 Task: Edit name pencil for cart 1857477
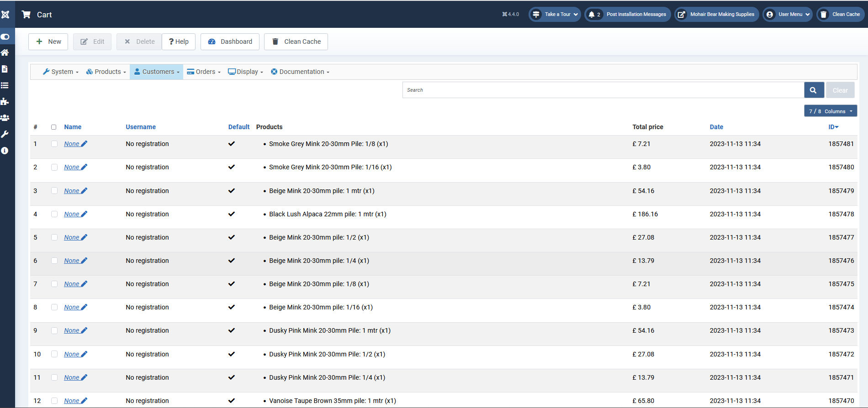pyautogui.click(x=84, y=237)
